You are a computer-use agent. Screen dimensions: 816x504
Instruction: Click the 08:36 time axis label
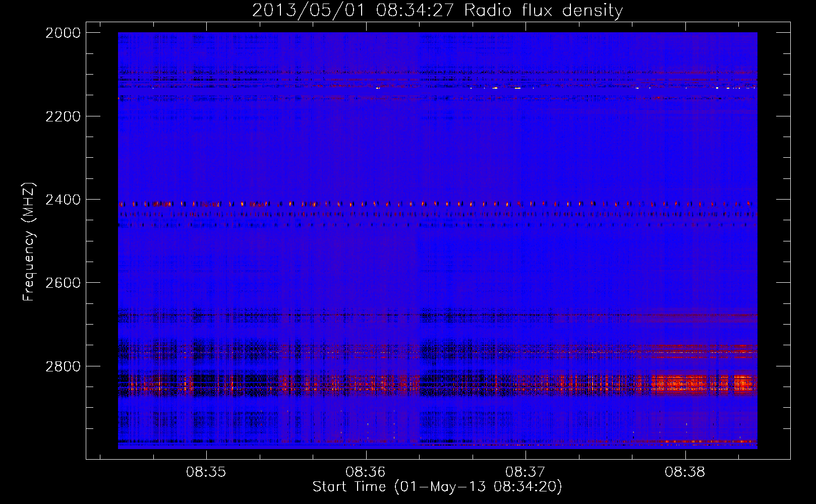366,472
